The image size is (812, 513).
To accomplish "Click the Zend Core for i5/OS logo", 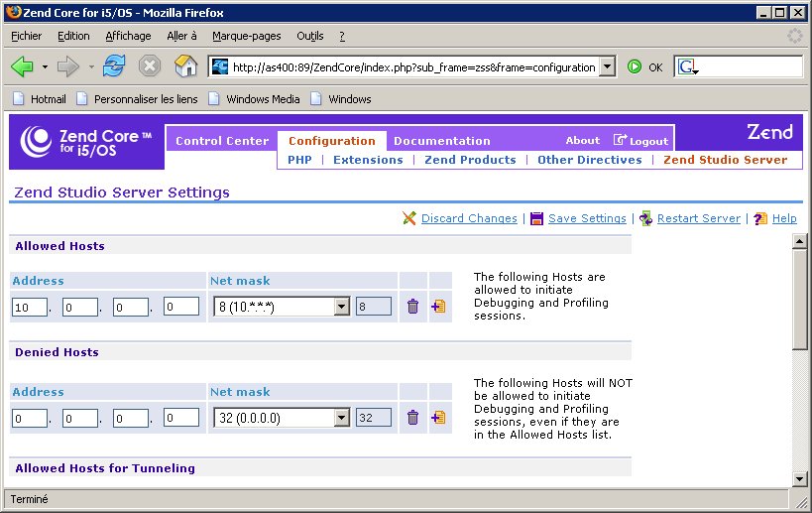I will coord(86,142).
